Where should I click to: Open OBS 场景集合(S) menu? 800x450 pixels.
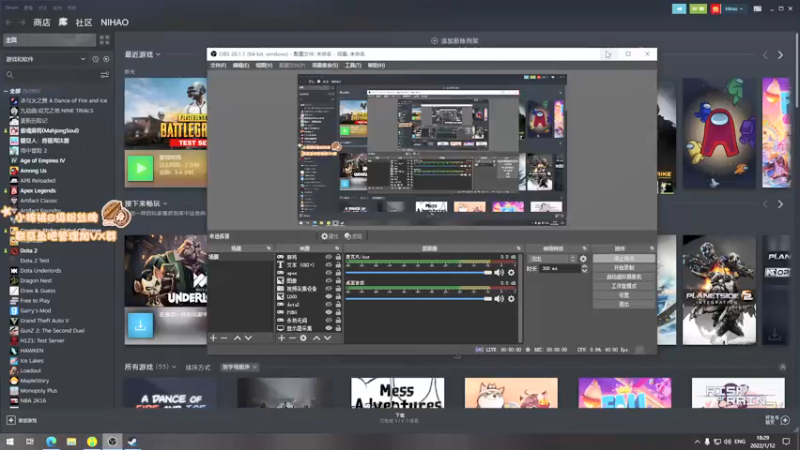click(325, 65)
